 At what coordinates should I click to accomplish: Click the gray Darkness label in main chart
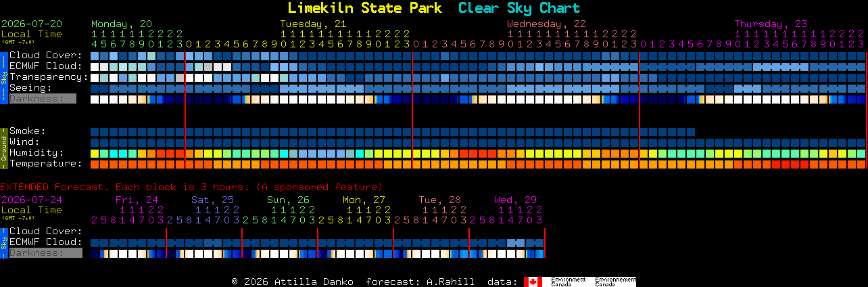(43, 99)
